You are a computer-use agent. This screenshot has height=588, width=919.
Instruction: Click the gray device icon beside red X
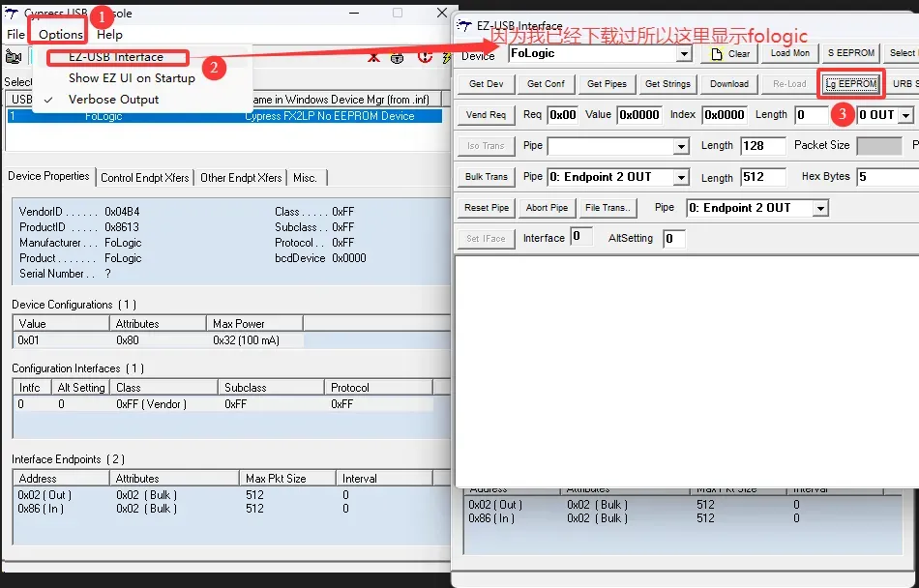click(x=398, y=57)
